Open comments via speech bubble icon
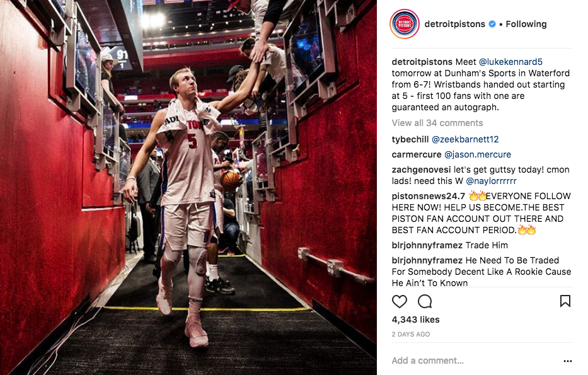588x375 pixels. point(425,301)
